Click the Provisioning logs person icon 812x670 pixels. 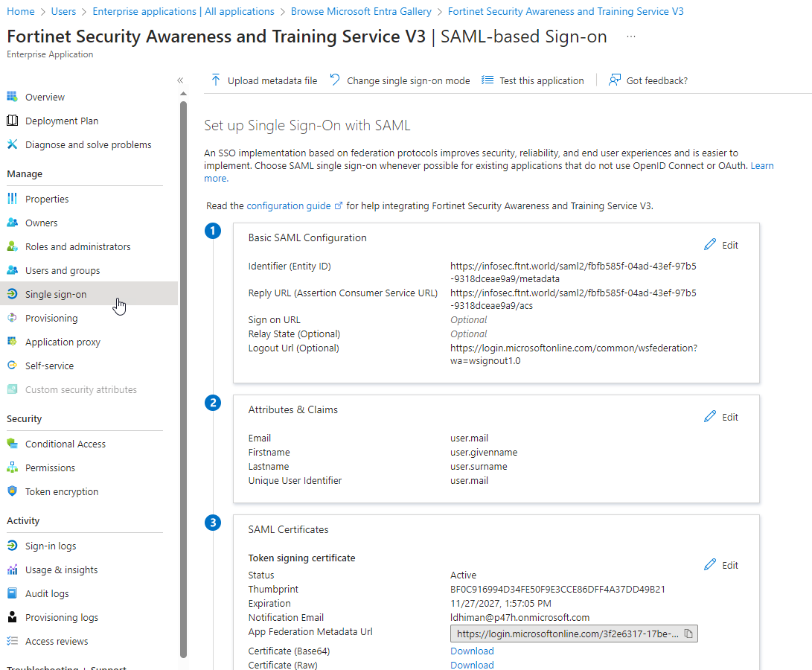pyautogui.click(x=12, y=617)
